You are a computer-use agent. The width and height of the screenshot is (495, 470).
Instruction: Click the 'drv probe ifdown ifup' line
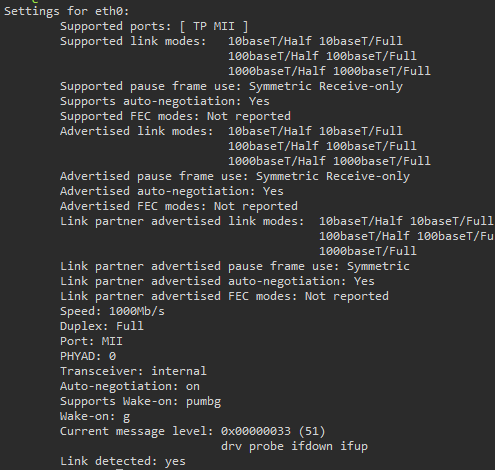pos(294,446)
